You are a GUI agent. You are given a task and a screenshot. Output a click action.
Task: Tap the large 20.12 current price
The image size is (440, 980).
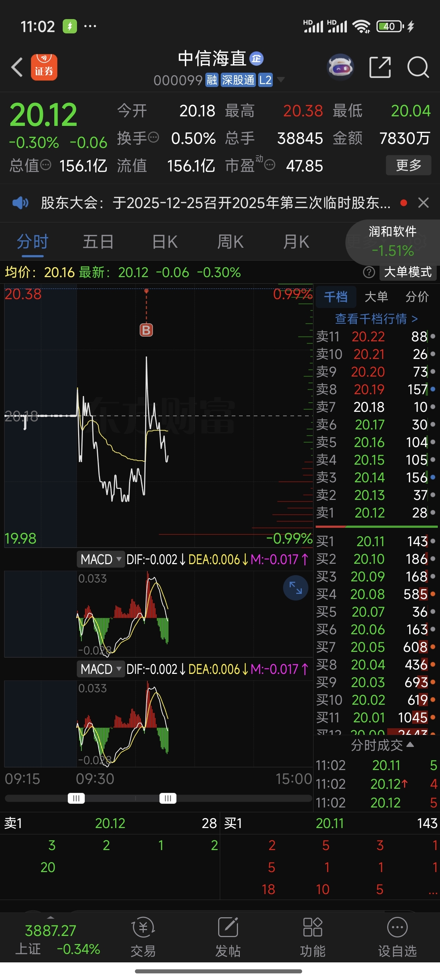coord(43,115)
